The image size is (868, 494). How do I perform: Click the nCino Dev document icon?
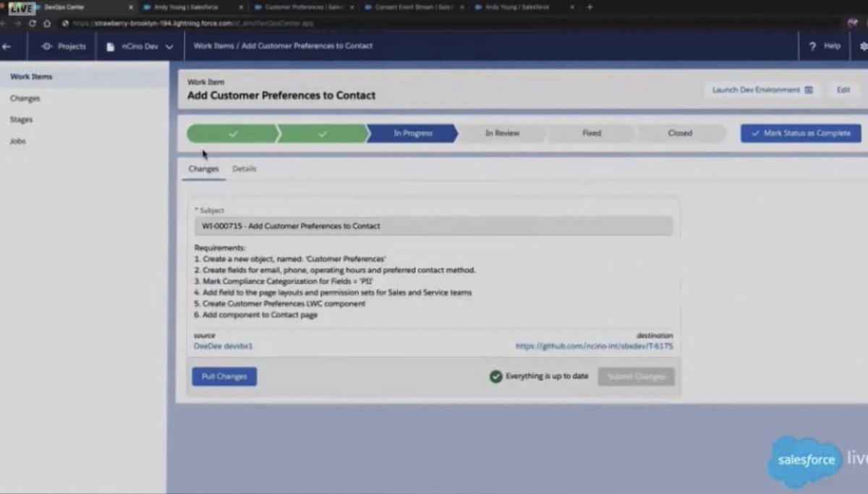tap(111, 46)
